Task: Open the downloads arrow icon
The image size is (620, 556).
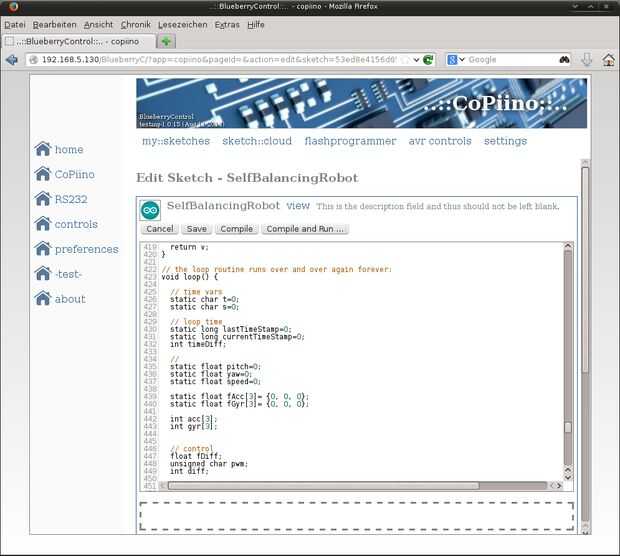Action: point(587,60)
